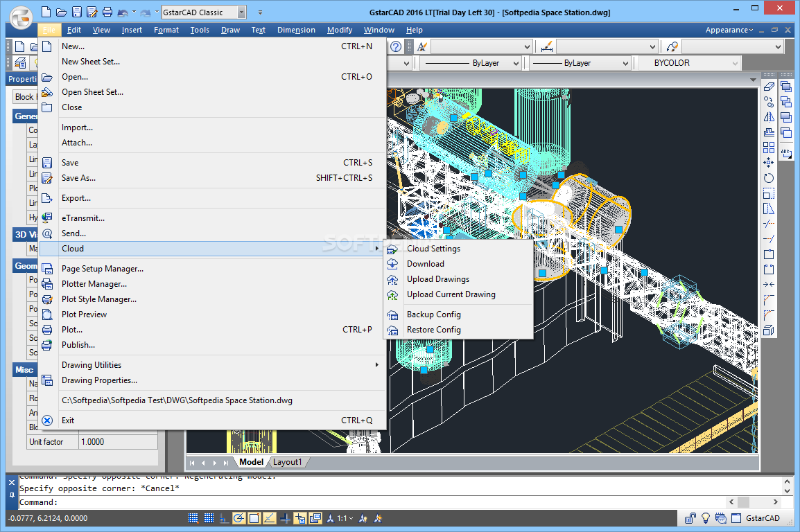
Task: Click the Help question mark icon
Action: [396, 47]
